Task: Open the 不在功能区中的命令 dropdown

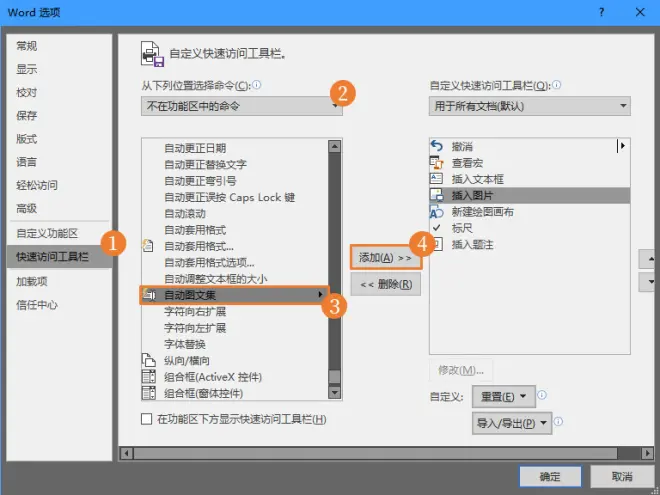Action: click(242, 106)
